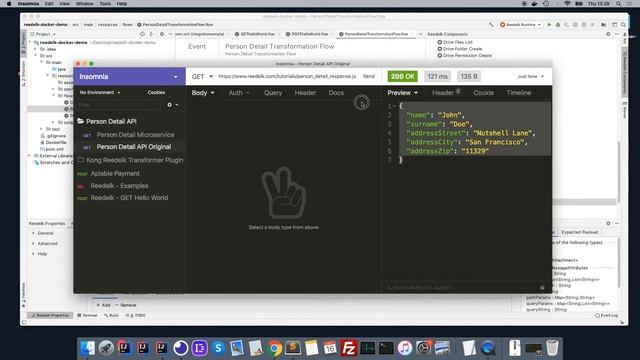Select Person Detail Microservice request
Image resolution: width=640 pixels, height=360 pixels.
[x=129, y=135]
